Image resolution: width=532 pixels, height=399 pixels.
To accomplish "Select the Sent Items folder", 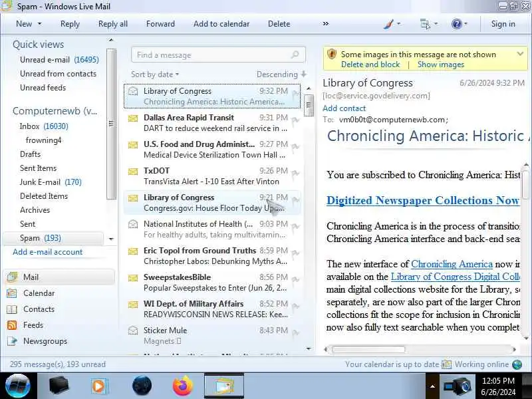I will click(38, 168).
